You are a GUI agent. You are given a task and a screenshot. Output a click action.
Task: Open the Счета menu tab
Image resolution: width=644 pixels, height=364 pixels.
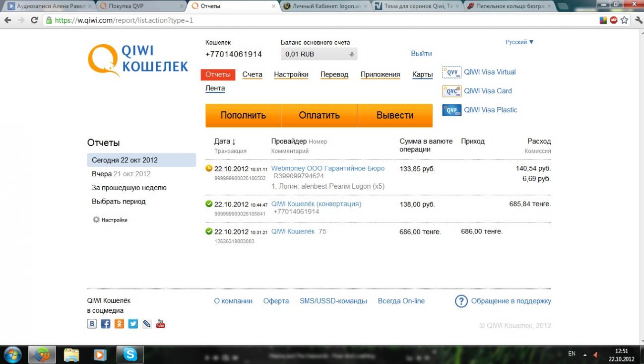[252, 74]
